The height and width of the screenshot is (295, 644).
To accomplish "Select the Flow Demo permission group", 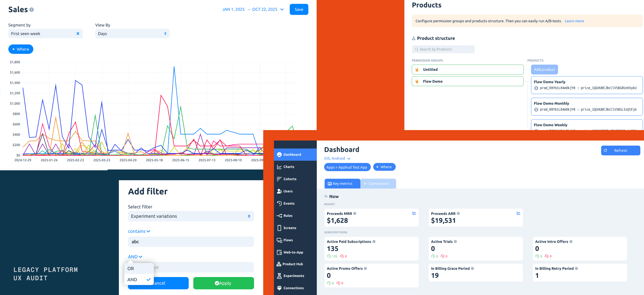I will click(467, 81).
